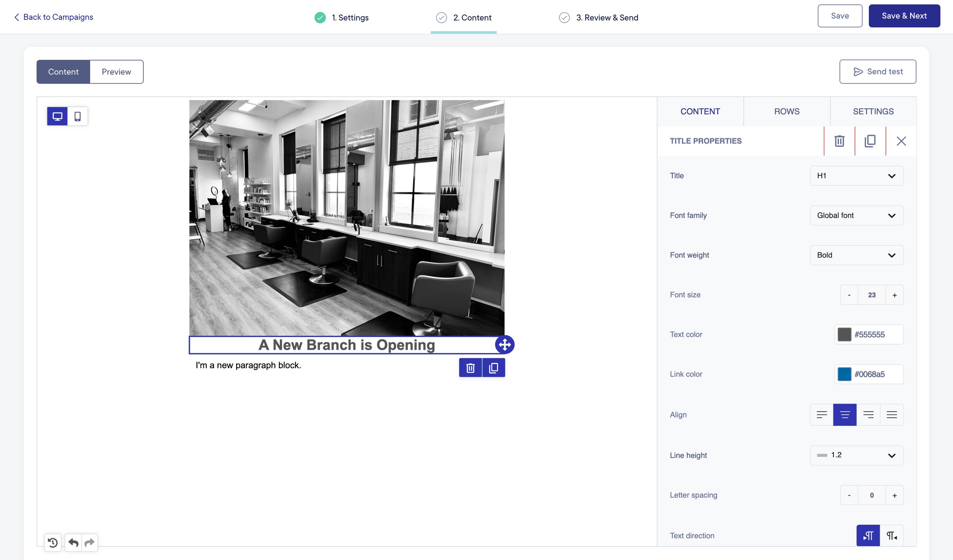
Task: Select right-to-left text direction
Action: (891, 536)
